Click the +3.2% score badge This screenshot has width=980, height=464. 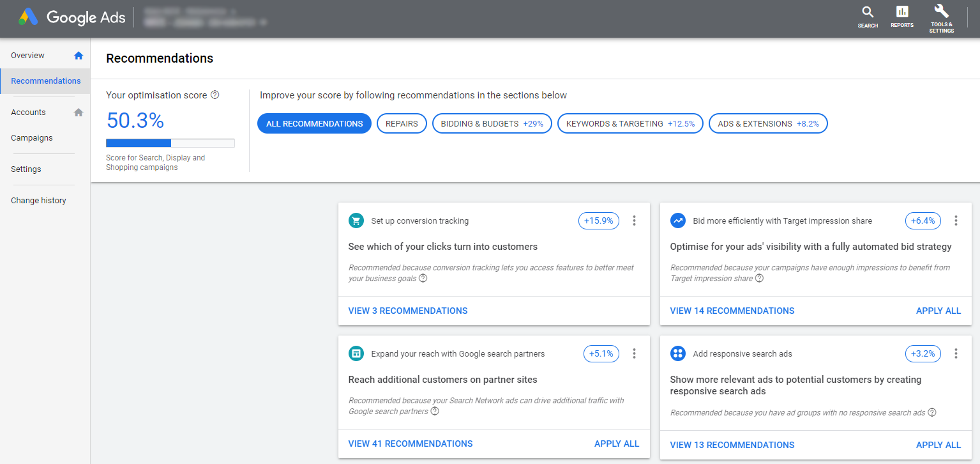(923, 353)
